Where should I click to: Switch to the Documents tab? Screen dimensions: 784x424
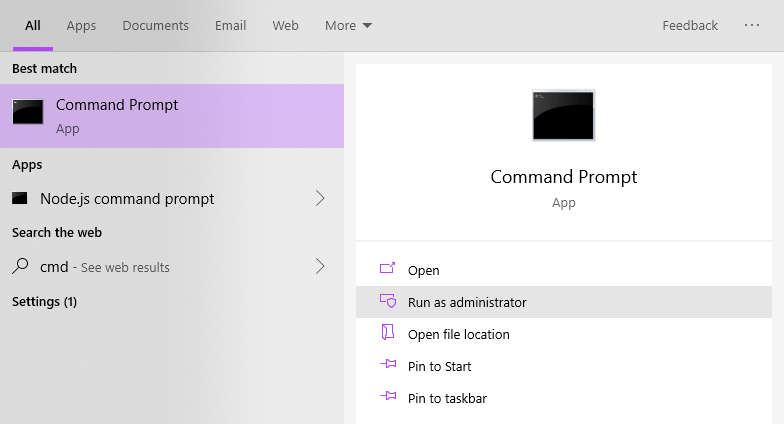click(x=155, y=25)
